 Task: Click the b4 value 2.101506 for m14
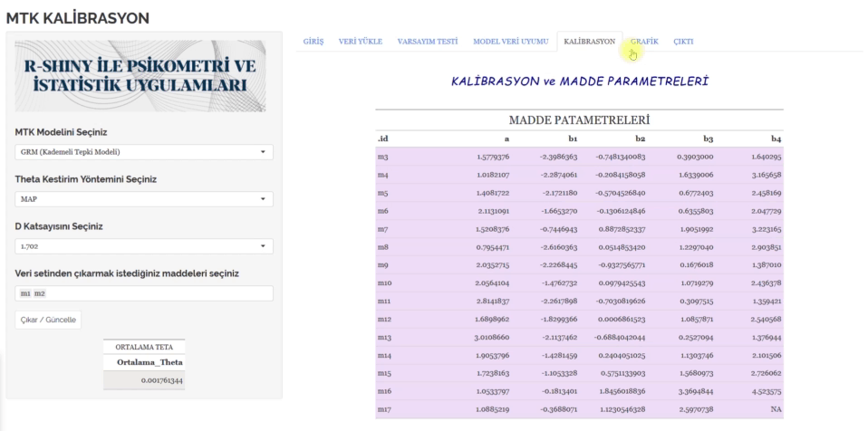(x=767, y=355)
